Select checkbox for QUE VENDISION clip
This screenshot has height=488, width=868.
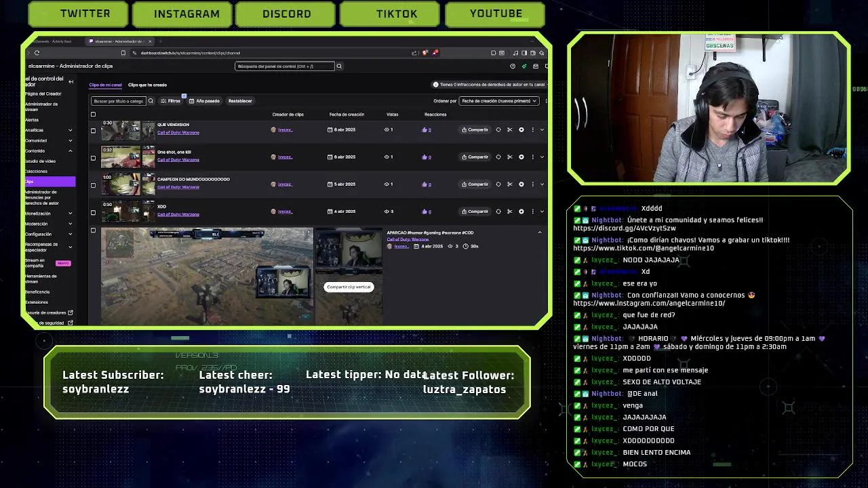[x=94, y=130]
